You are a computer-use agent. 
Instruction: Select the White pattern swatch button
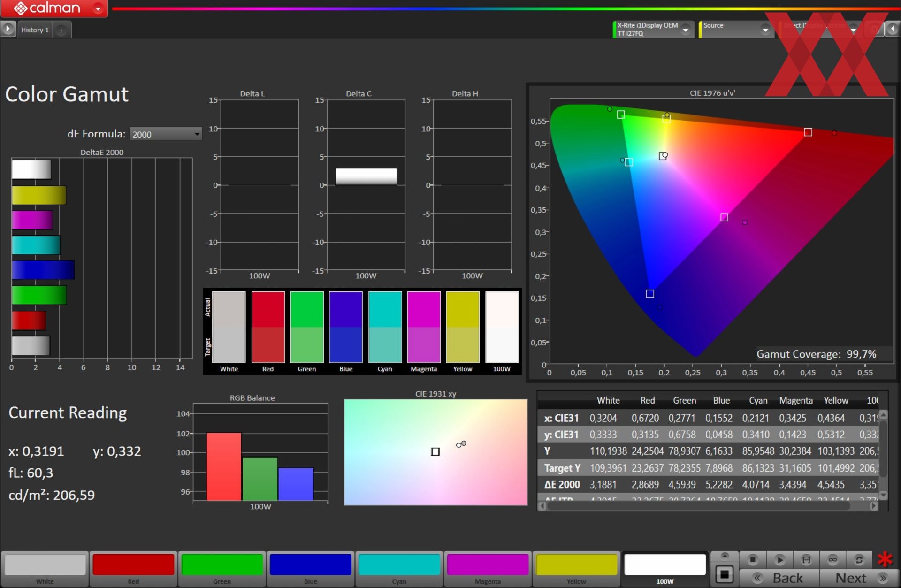[x=45, y=568]
